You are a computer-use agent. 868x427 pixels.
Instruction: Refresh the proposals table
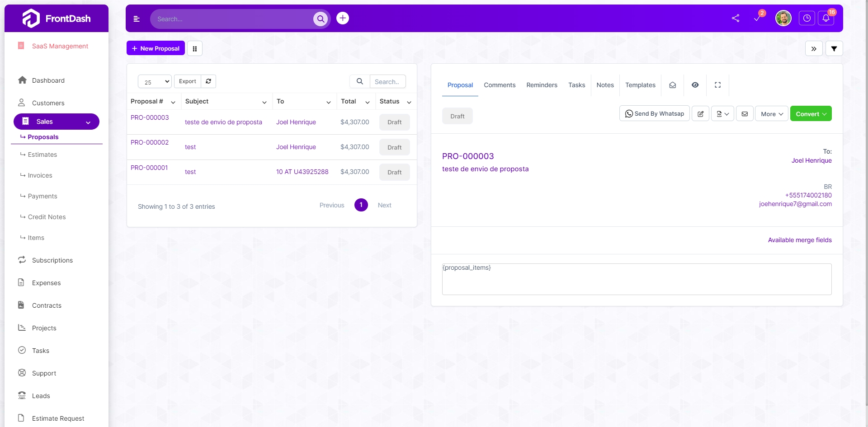point(208,81)
